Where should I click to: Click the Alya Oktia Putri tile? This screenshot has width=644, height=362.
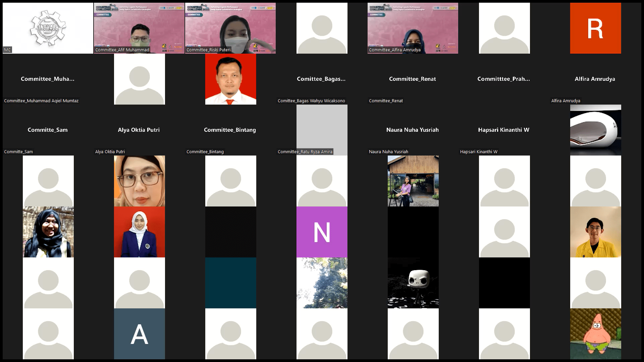[139, 130]
